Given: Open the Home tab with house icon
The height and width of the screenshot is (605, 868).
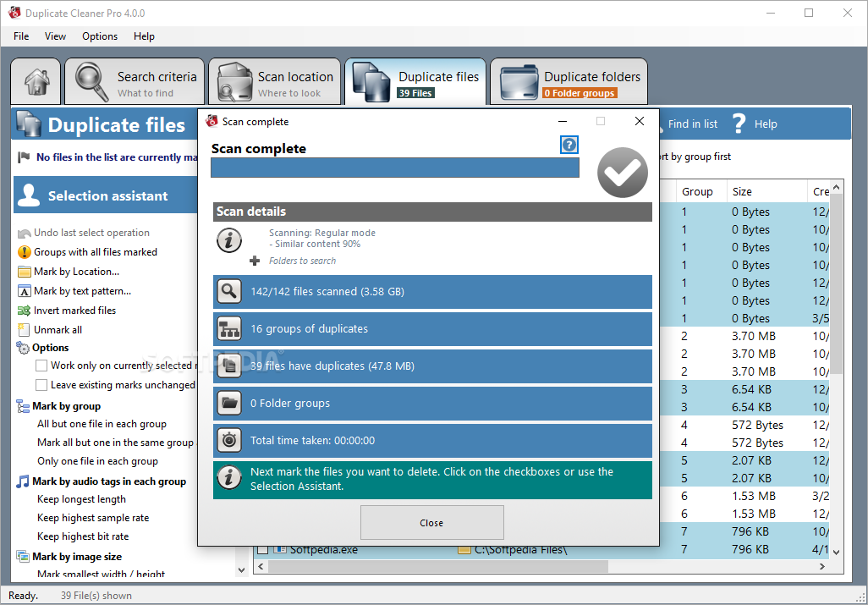Looking at the screenshot, I should click(36, 81).
